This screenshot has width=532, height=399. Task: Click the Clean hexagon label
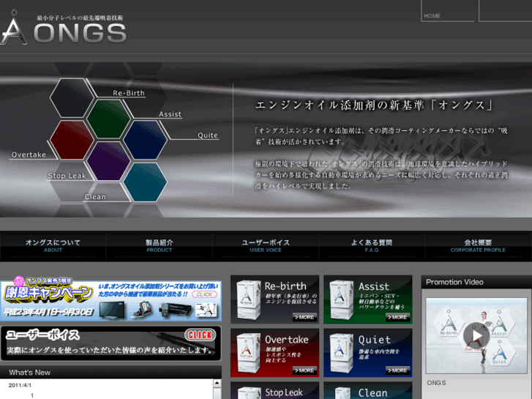click(95, 197)
